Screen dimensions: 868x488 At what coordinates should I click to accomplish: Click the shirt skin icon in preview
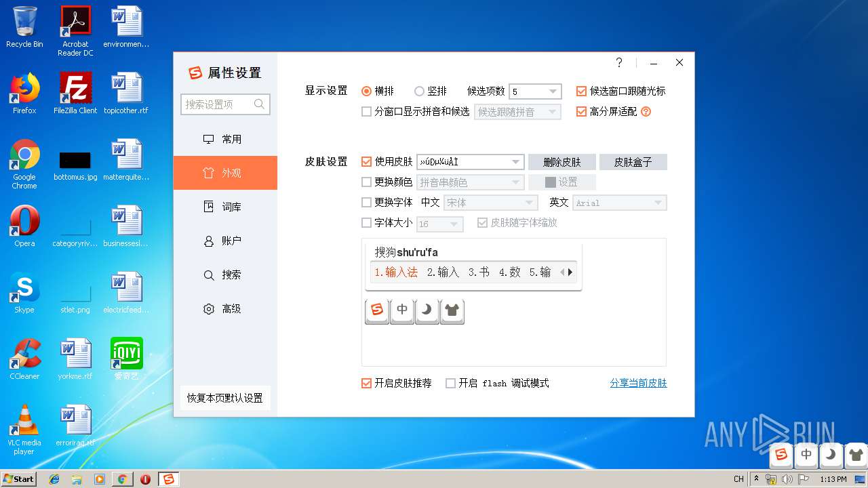click(452, 310)
